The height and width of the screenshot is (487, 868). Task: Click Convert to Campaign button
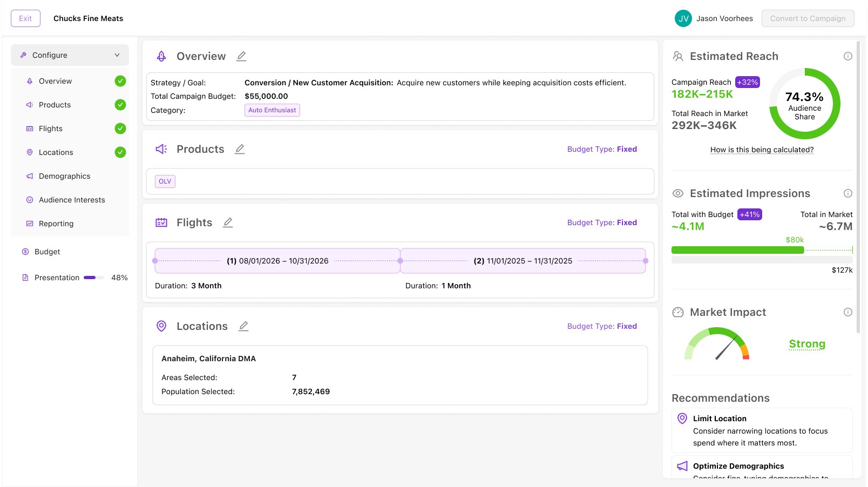click(x=808, y=18)
